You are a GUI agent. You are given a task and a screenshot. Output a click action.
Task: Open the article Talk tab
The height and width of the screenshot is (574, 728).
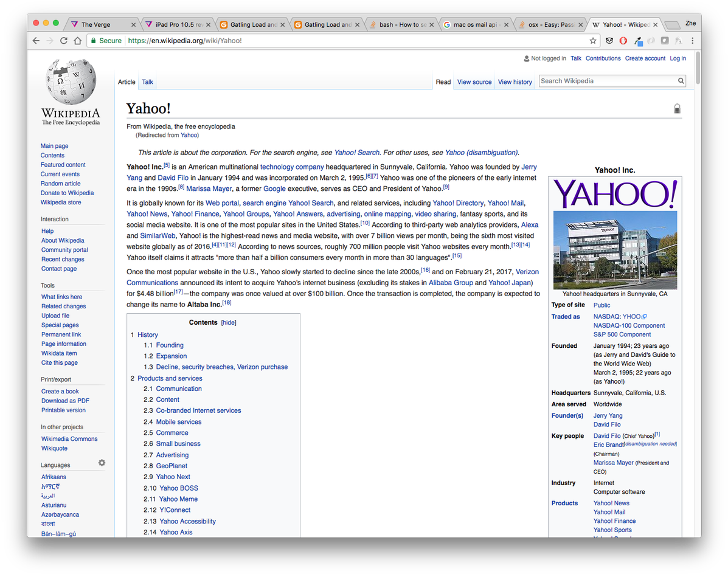[x=147, y=82]
